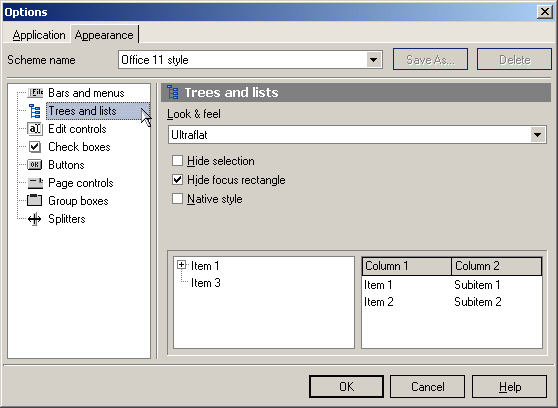
Task: Click the Group boxes icon in the tree
Action: coord(35,200)
